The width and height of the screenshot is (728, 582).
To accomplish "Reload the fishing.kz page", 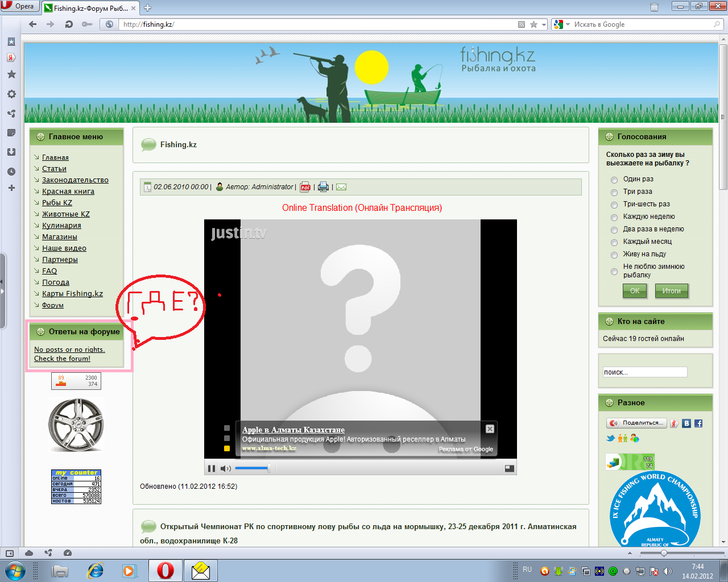I will coord(69,24).
